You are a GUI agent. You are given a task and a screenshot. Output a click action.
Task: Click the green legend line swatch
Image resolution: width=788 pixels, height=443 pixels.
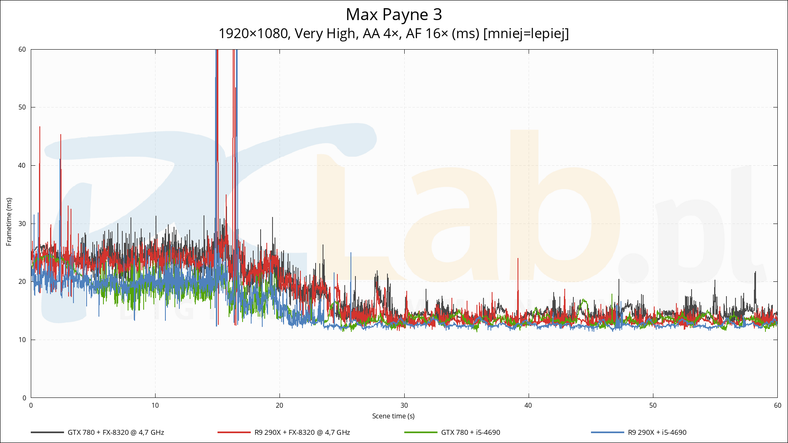pos(421,432)
